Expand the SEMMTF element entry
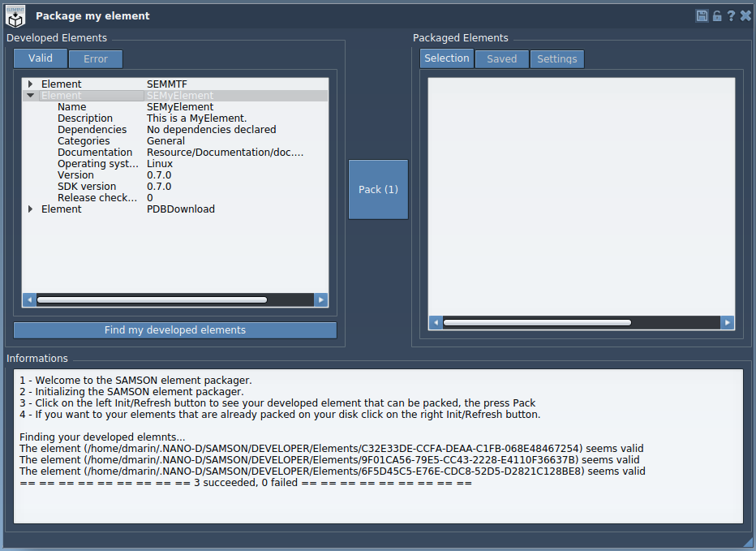The width and height of the screenshot is (756, 551). (x=30, y=84)
